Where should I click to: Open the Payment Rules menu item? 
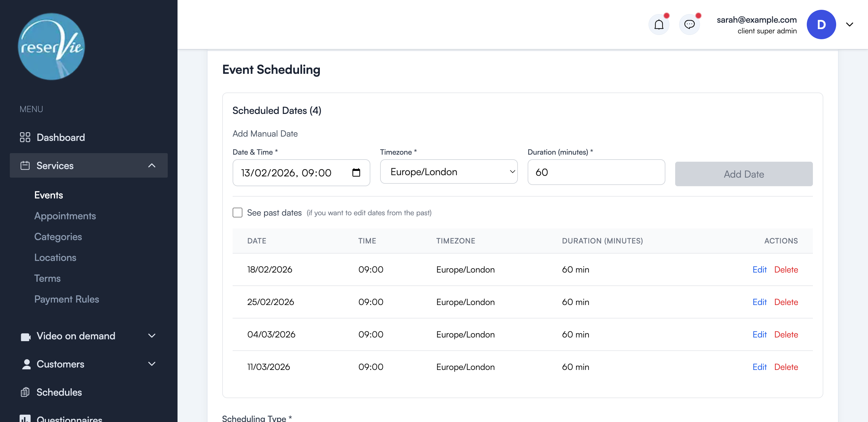pos(66,299)
